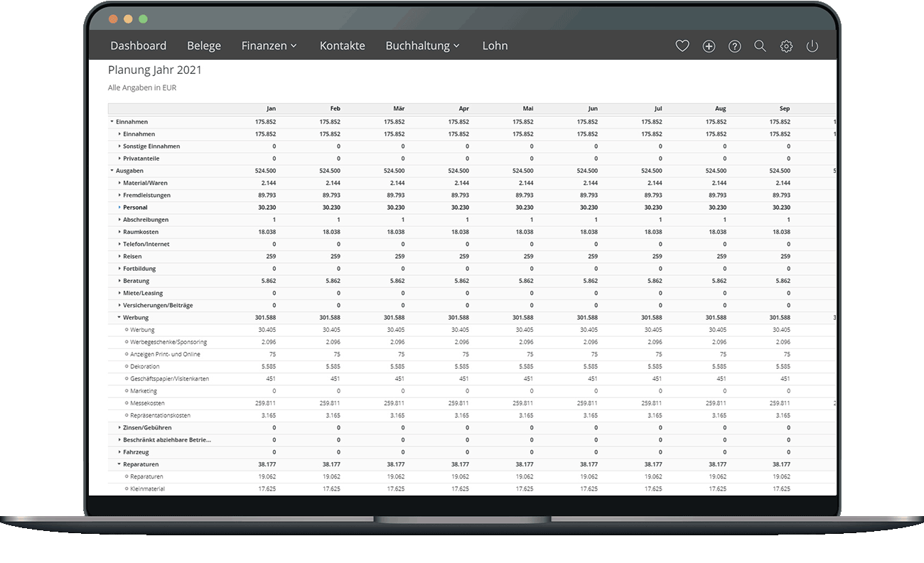The image size is (924, 563).
Task: Select the Messekosten row label
Action: point(147,403)
